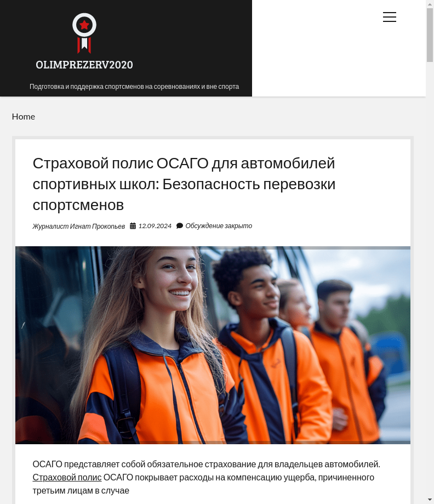Click the medal logo with red star
This screenshot has width=434, height=504.
84,33
